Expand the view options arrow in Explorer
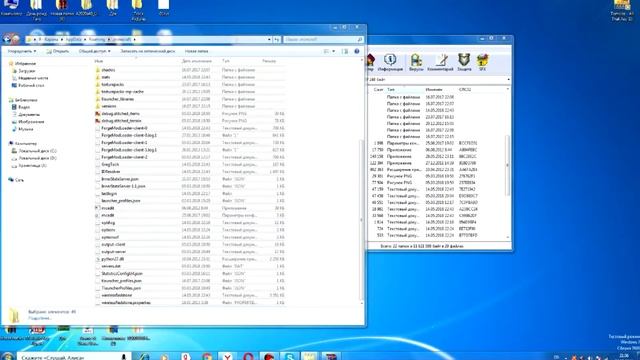 click(x=333, y=51)
